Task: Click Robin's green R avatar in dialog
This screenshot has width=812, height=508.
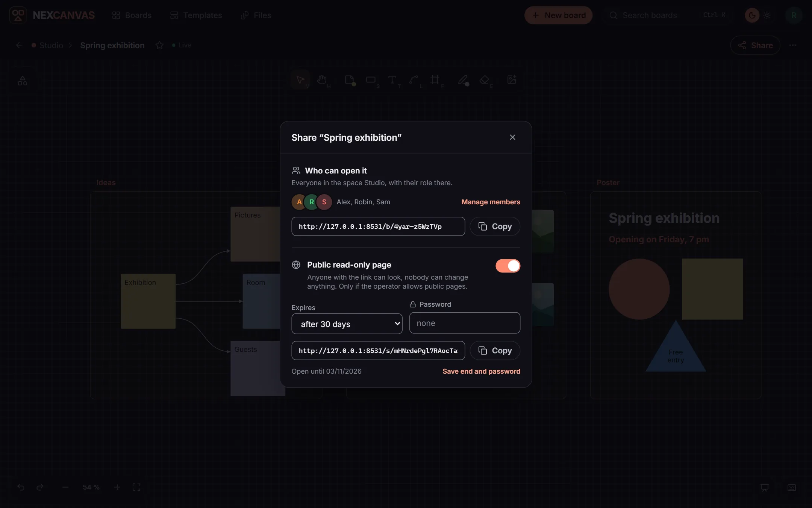Action: pyautogui.click(x=312, y=202)
